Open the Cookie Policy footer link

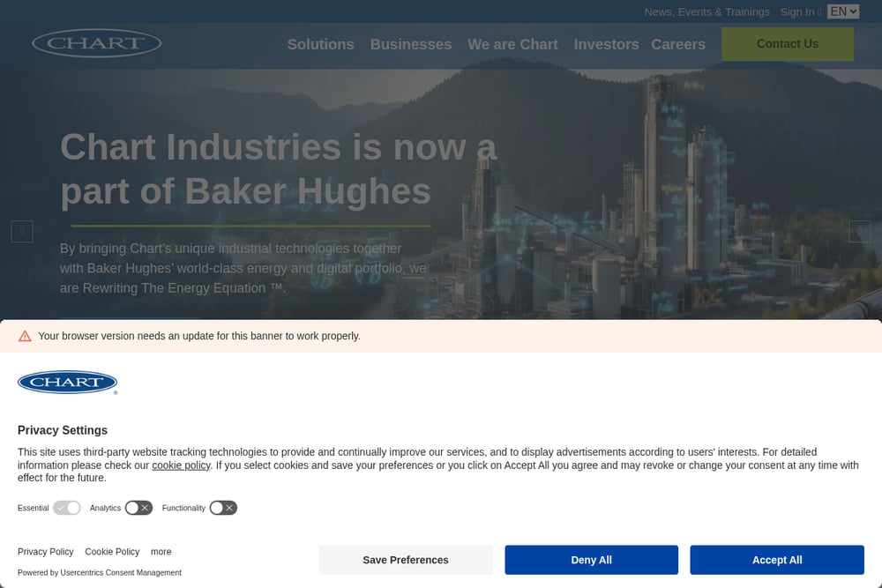(112, 552)
